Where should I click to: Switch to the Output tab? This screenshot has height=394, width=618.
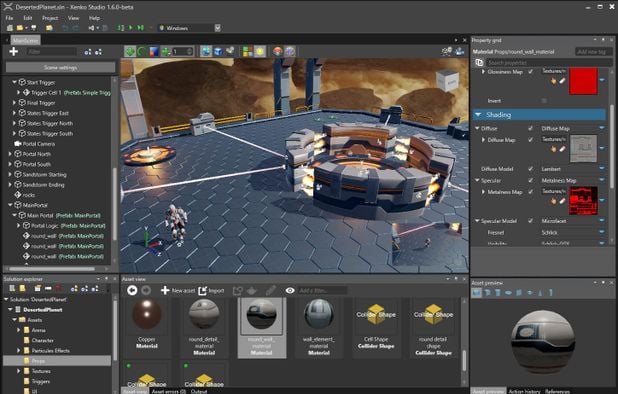(199, 391)
